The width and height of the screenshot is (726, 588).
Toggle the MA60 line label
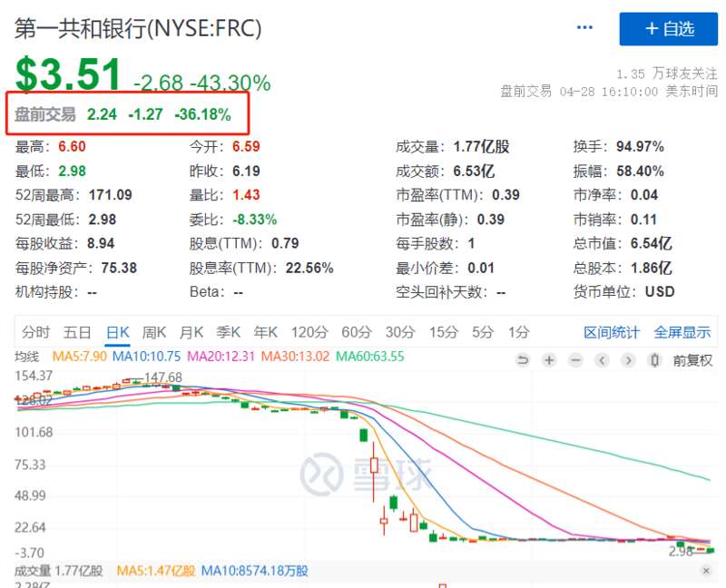369,358
